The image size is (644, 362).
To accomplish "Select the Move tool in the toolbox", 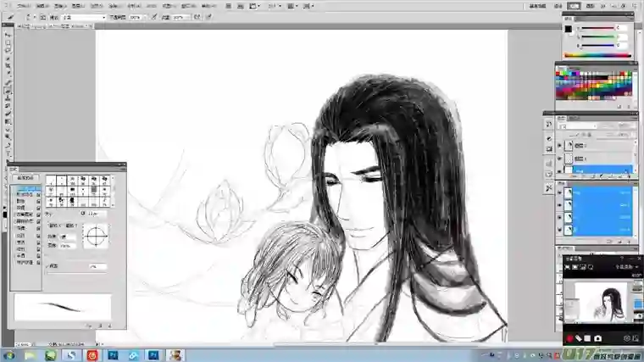I will [8, 34].
